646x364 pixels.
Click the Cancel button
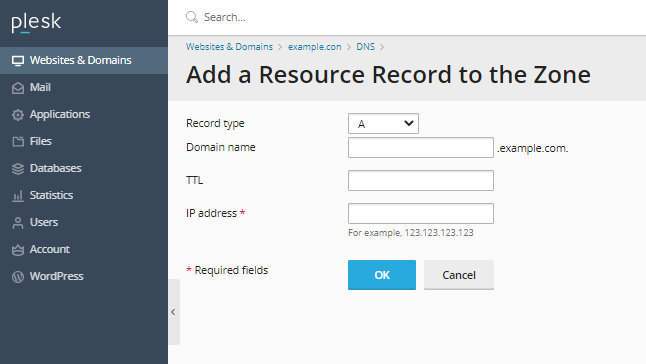459,275
